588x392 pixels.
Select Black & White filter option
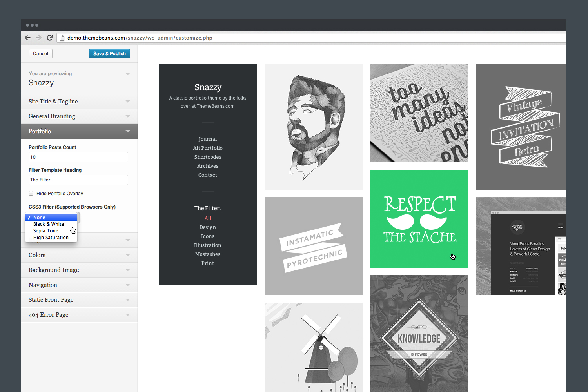coord(49,224)
